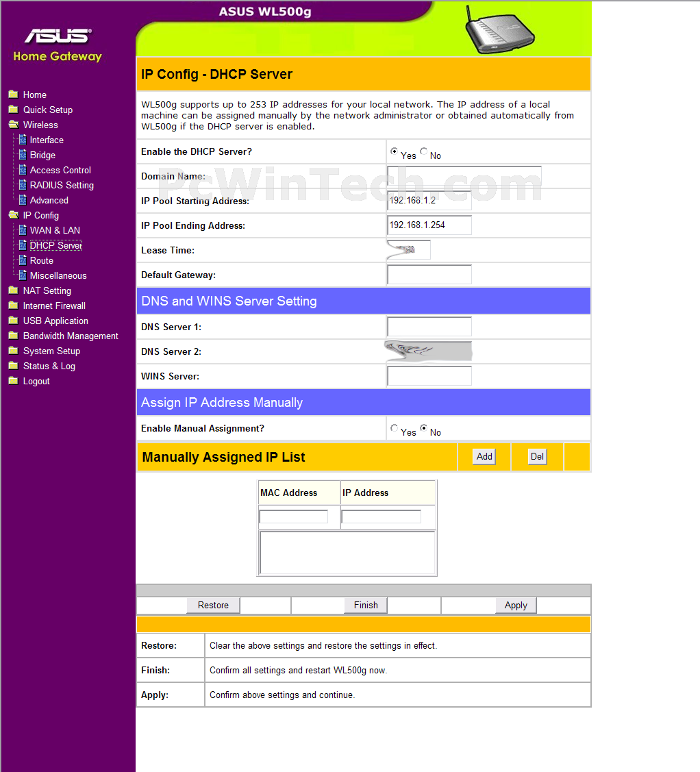Open the Quick Setup menu item
700x772 pixels.
[48, 110]
